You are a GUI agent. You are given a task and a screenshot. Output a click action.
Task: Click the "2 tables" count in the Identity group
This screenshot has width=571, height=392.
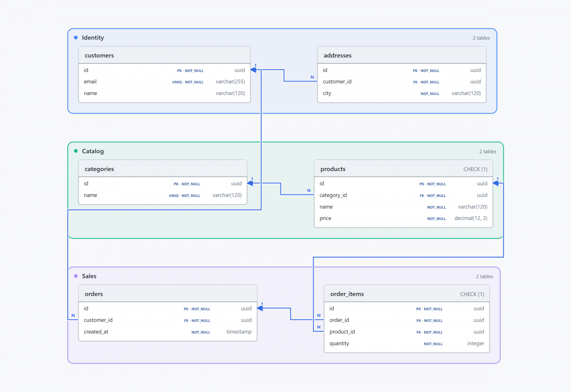(481, 38)
